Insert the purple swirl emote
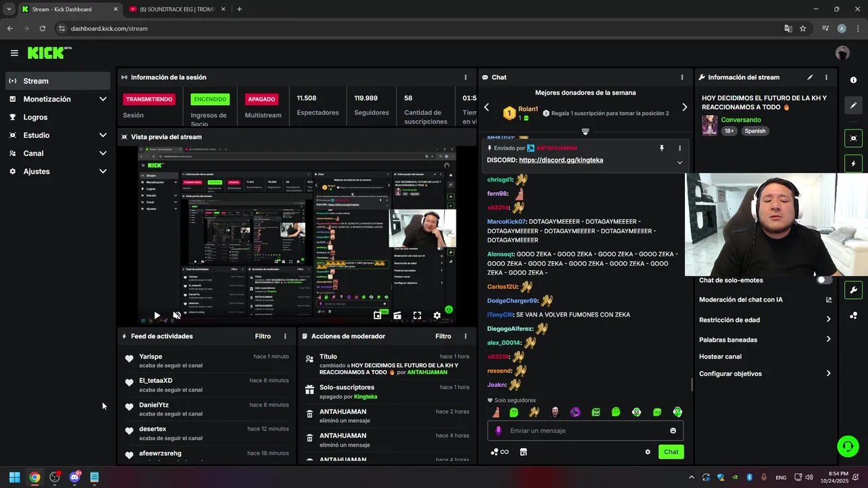The image size is (868, 488). [575, 412]
